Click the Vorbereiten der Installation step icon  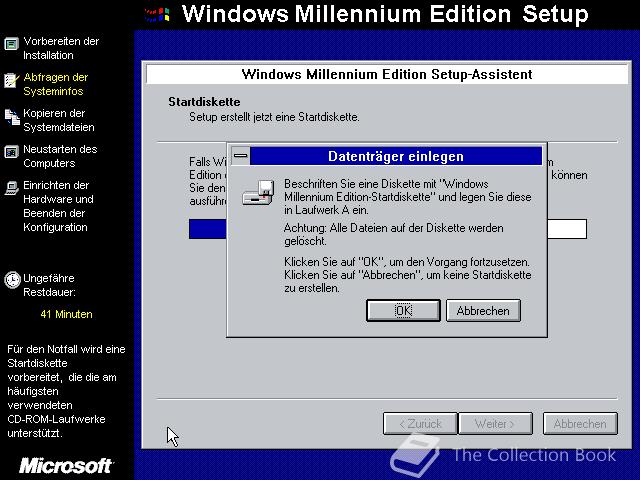coord(11,43)
